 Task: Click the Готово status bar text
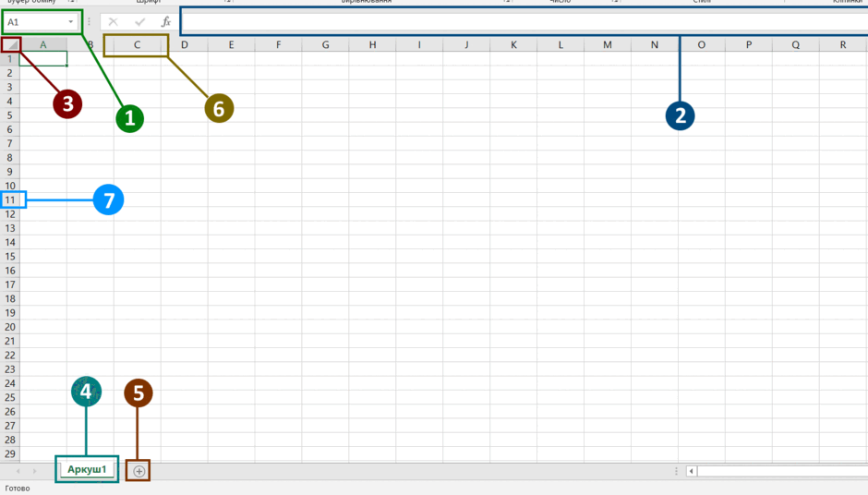[x=18, y=489]
